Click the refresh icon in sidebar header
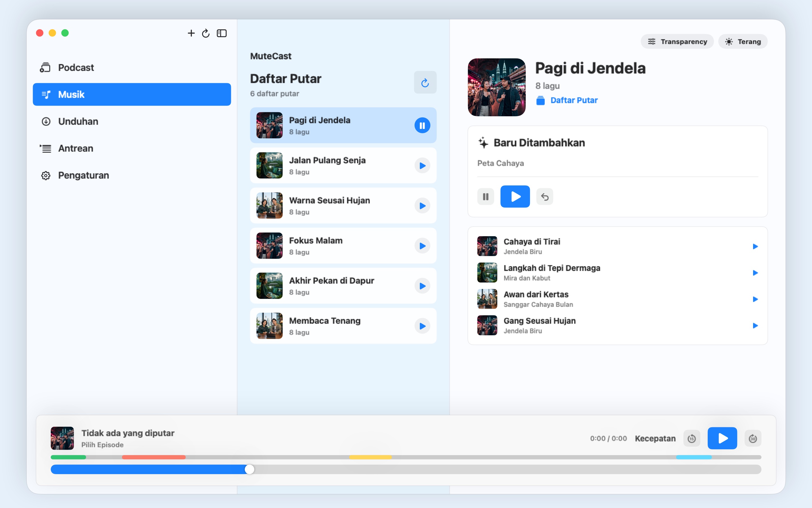The height and width of the screenshot is (508, 812). 206,33
